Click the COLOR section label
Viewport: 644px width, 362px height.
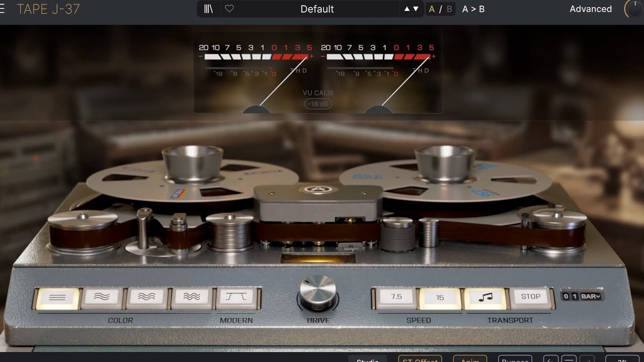pyautogui.click(x=120, y=320)
